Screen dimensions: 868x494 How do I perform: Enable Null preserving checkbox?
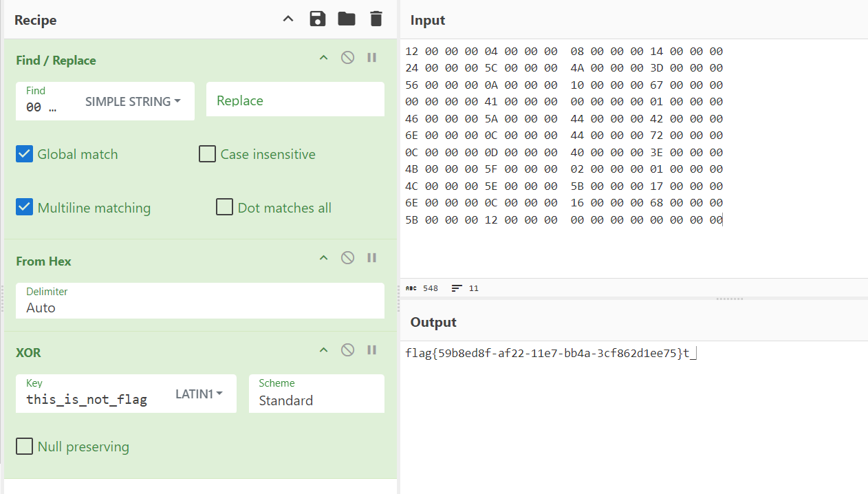(25, 447)
